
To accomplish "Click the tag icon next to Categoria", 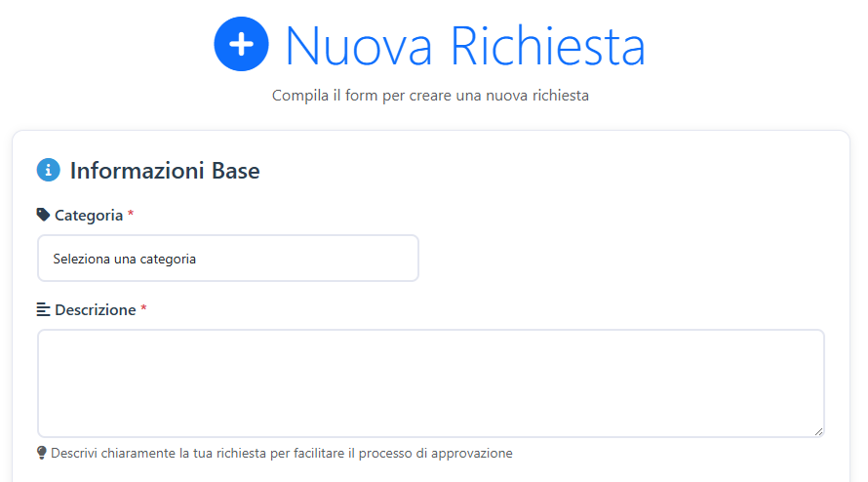I will [43, 215].
